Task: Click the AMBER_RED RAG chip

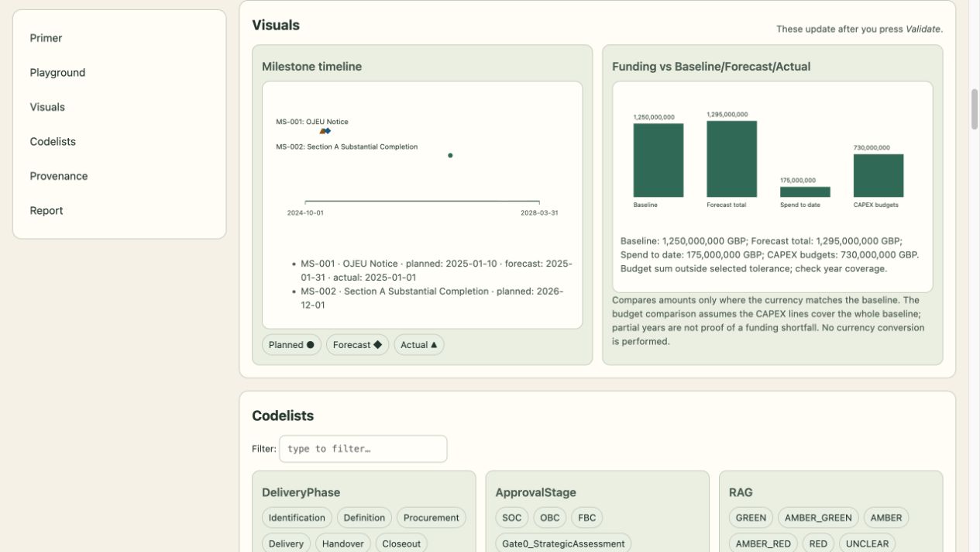Action: pyautogui.click(x=763, y=543)
